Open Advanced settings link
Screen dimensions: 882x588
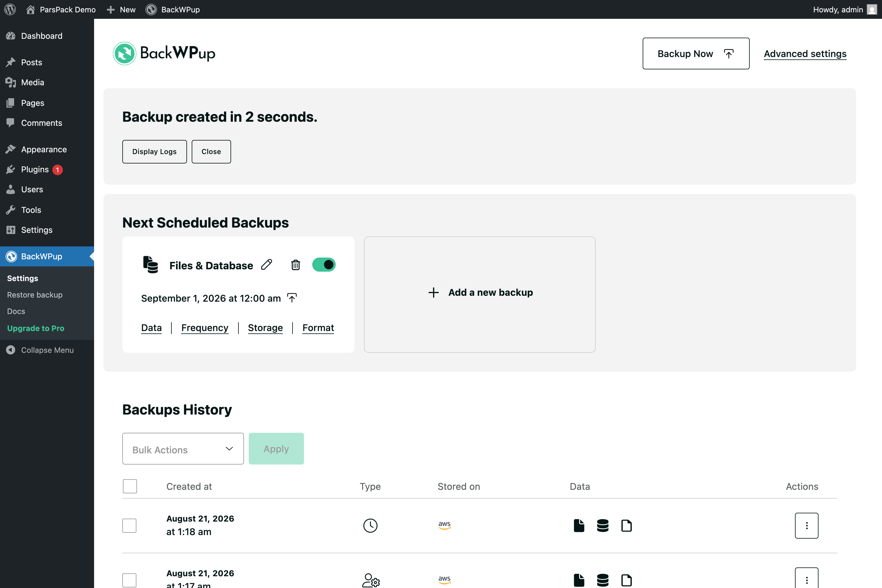click(x=805, y=54)
